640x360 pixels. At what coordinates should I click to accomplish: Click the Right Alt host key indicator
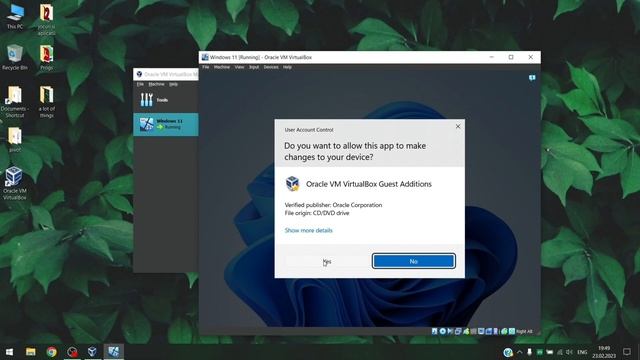click(524, 331)
